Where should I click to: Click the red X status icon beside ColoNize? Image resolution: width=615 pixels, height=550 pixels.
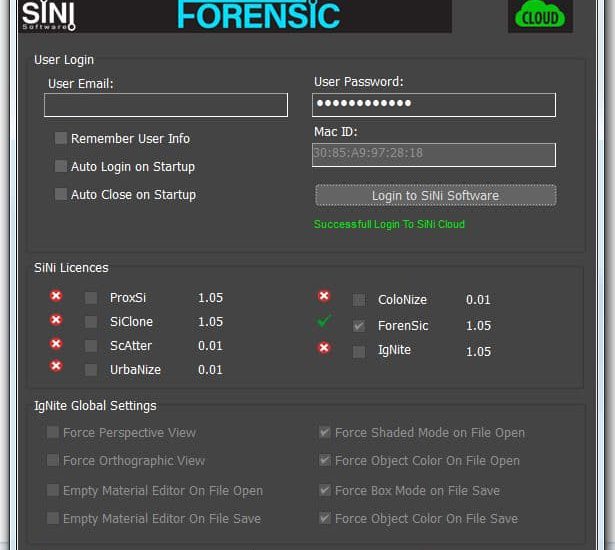point(324,296)
